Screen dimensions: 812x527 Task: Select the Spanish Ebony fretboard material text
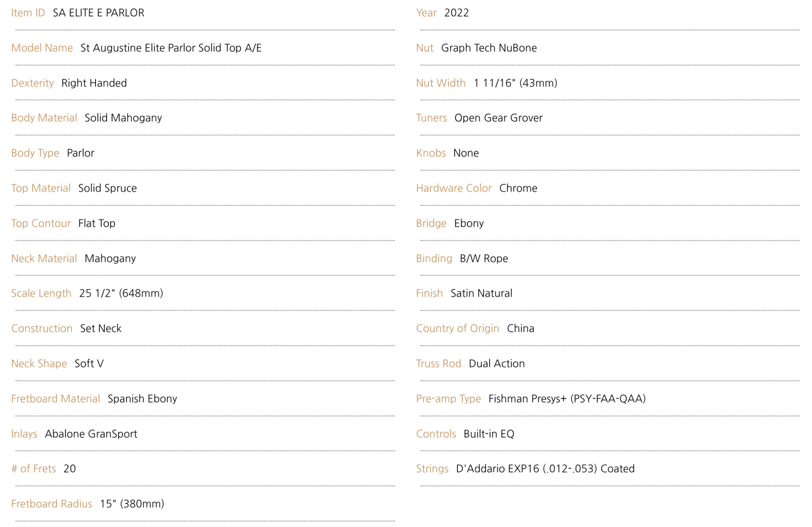[142, 399]
